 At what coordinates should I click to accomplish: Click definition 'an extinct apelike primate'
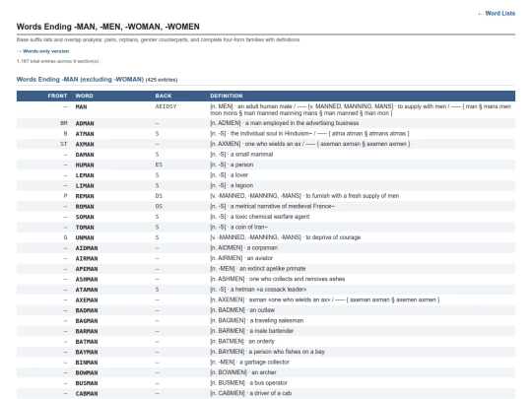pyautogui.click(x=273, y=269)
